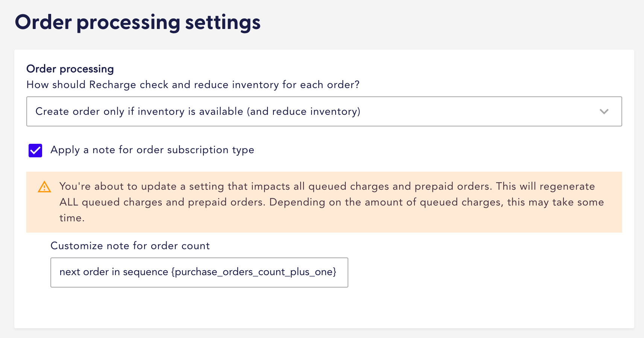Click the label next to the checked checkbox
This screenshot has height=338, width=644.
(x=152, y=150)
